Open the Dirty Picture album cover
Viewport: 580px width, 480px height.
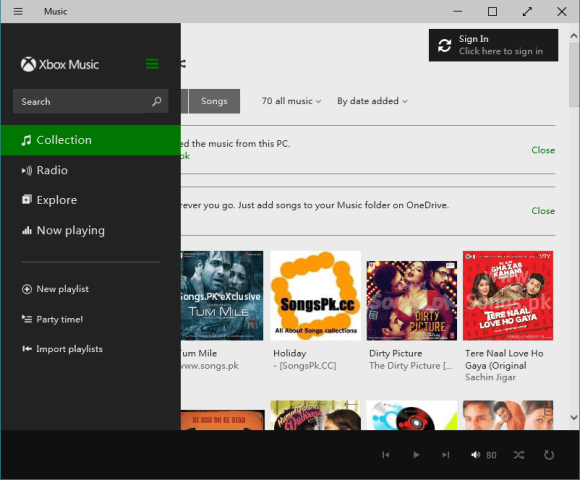[412, 300]
